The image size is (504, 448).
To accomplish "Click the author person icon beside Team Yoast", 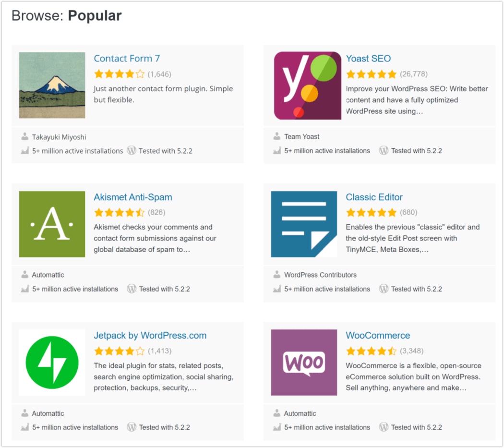I will (276, 136).
